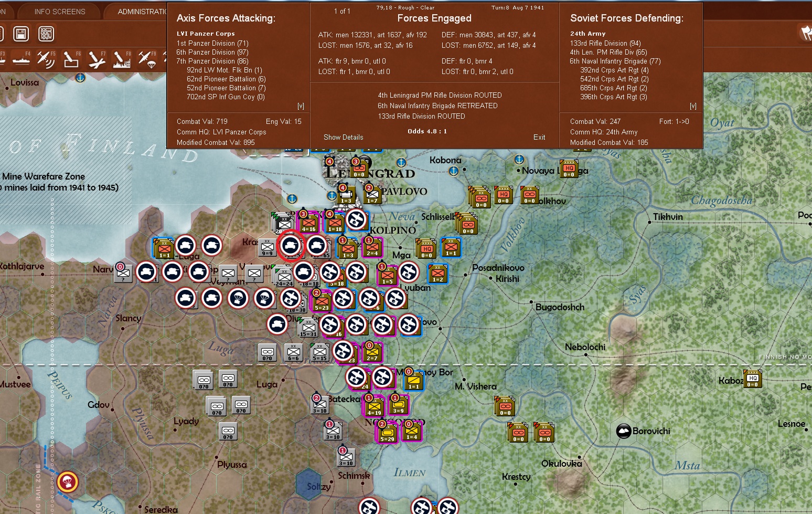Image resolution: width=812 pixels, height=514 pixels.
Task: Click Show Details in the combat report
Action: [344, 138]
